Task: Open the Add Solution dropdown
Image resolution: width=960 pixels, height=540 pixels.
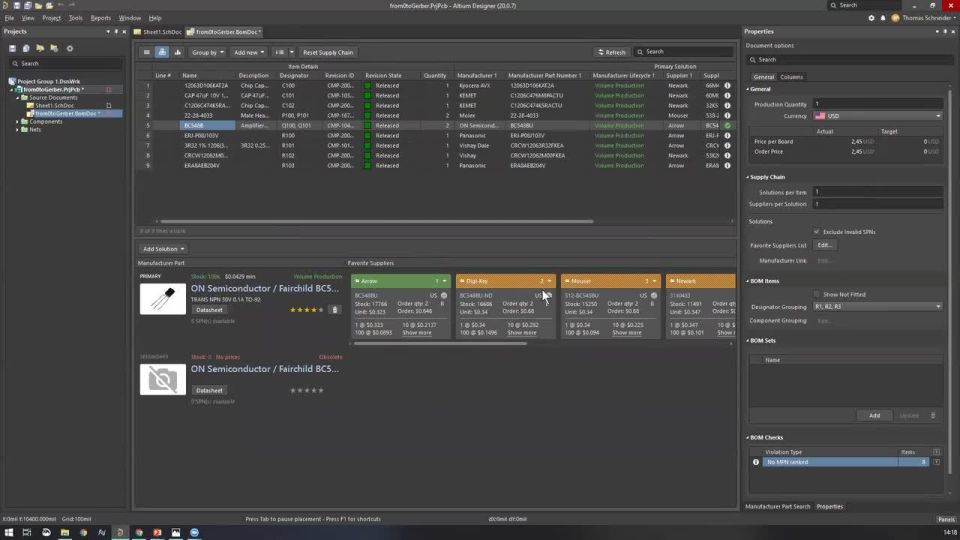Action: 163,249
